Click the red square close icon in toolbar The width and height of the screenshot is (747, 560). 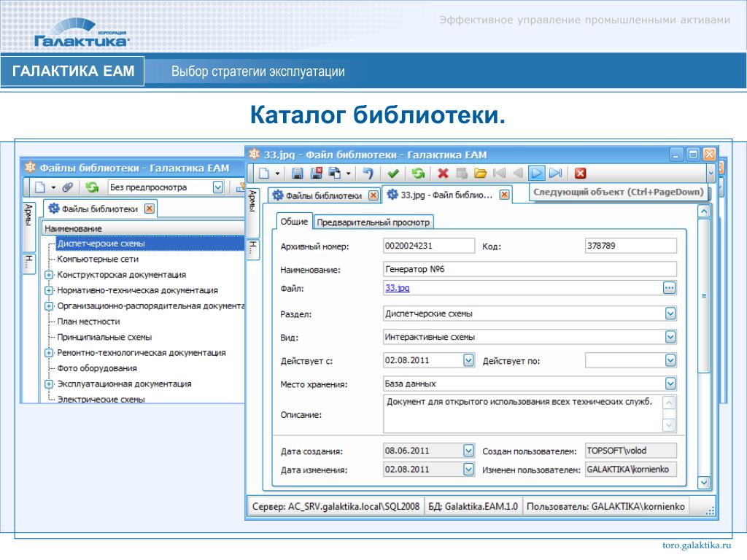[x=580, y=174]
